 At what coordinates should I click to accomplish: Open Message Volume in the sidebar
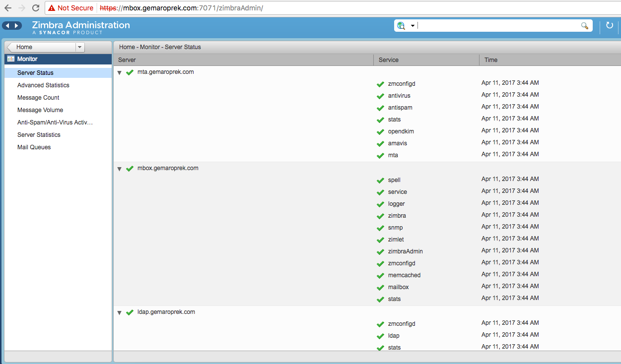[x=58, y=110]
